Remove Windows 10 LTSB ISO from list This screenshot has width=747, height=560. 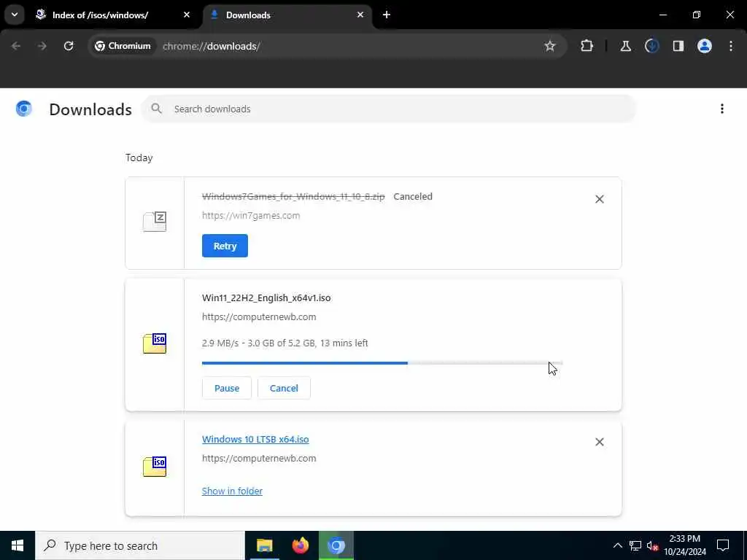pyautogui.click(x=600, y=442)
